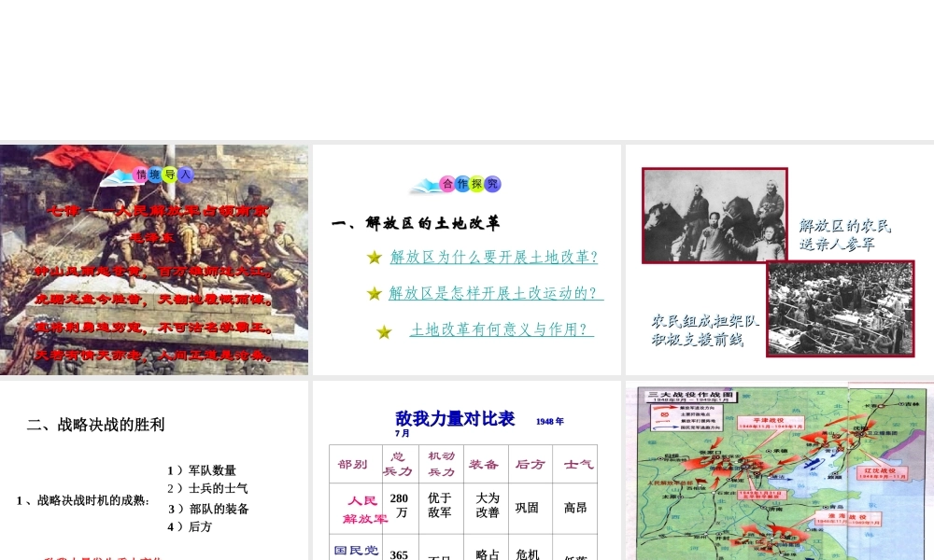The width and height of the screenshot is (934, 560).
Task: Click the 淮海战役 label on map
Action: tap(848, 519)
